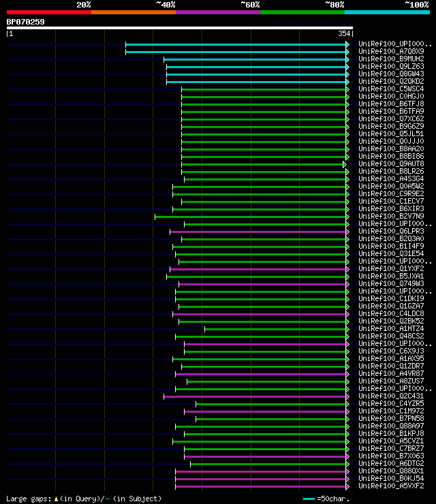The height and width of the screenshot is (504, 436).
Task: Click hit label UniRef100_Q1ZDR7
Action: click(391, 366)
